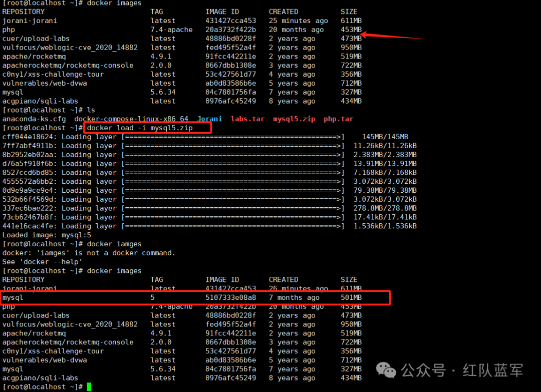Screen dimensions: 541x392
Task: Click layer ID '4555572a6bb2'
Action: tap(28, 182)
